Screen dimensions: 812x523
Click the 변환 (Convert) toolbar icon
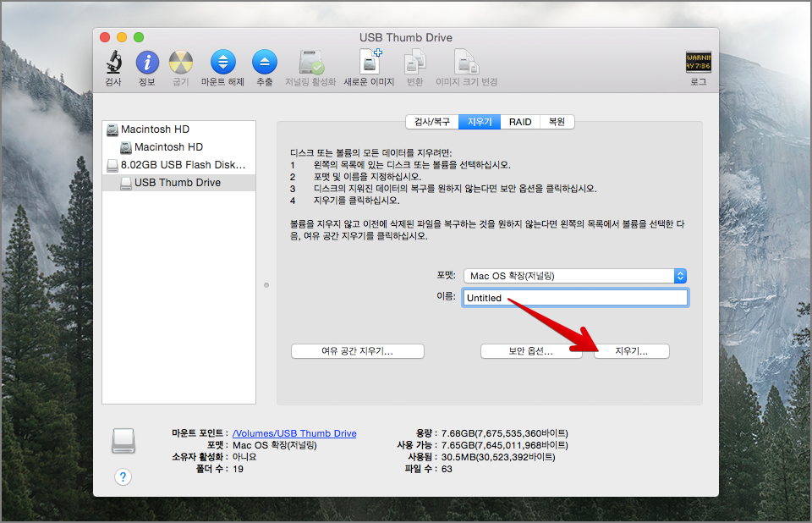[x=414, y=62]
